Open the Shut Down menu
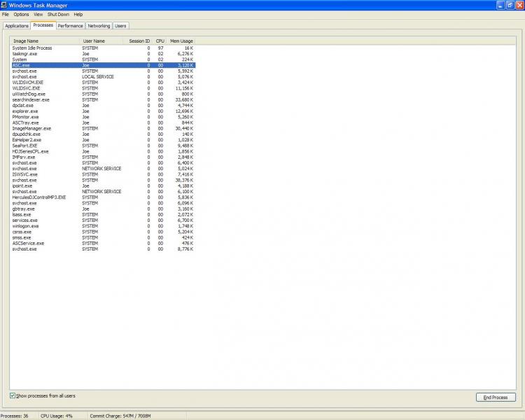Screen dimensions: 525x420 tap(58, 15)
